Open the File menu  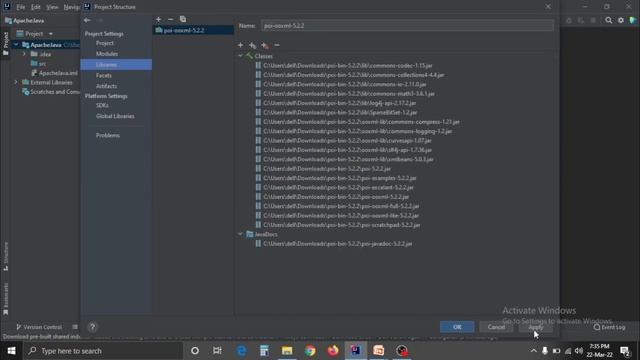coord(20,7)
